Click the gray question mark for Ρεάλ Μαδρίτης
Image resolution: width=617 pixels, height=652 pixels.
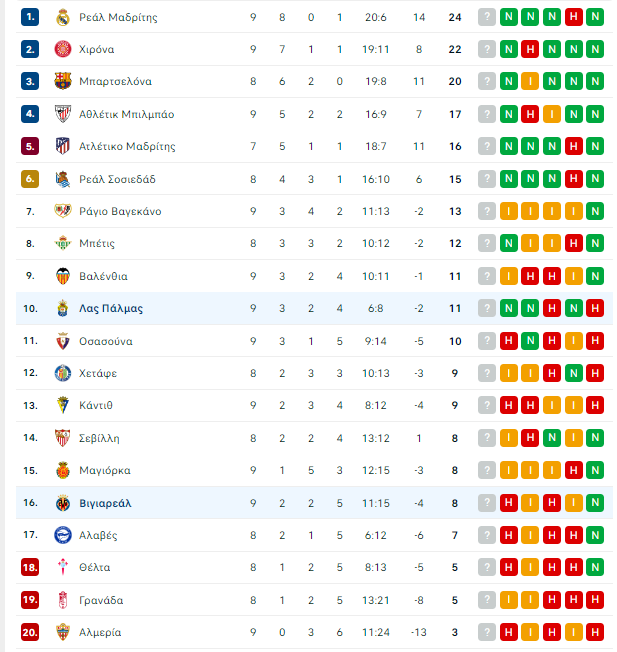pos(487,17)
